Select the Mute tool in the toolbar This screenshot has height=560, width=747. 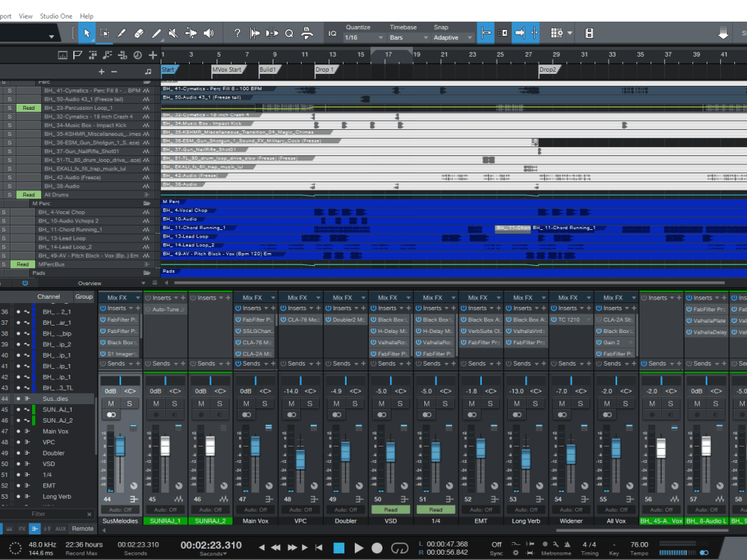coord(173,33)
